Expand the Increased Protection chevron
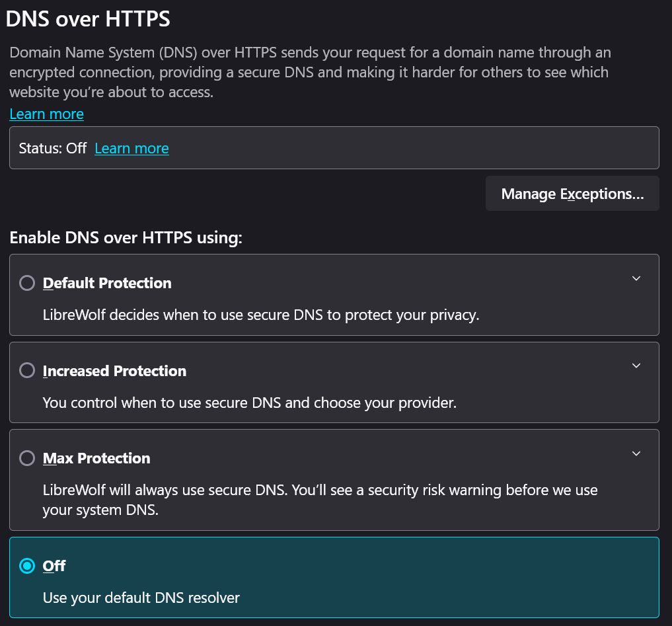 [636, 366]
